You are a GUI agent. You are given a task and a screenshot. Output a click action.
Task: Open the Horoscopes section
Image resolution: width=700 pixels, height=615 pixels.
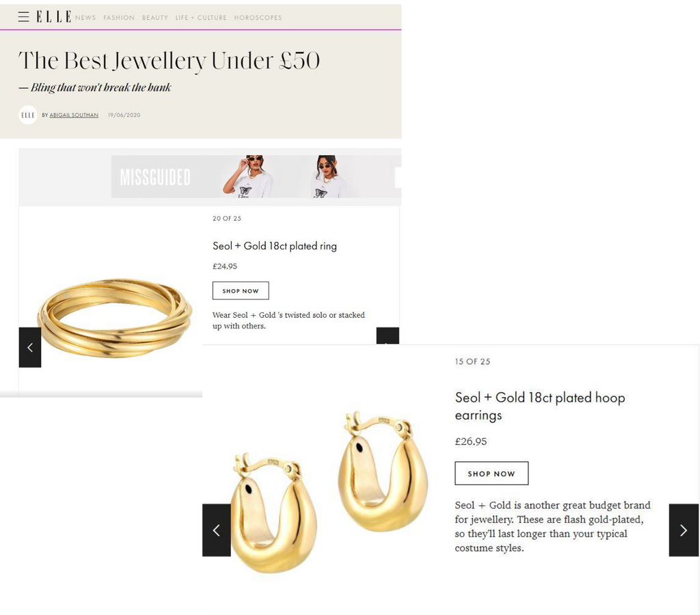(258, 17)
